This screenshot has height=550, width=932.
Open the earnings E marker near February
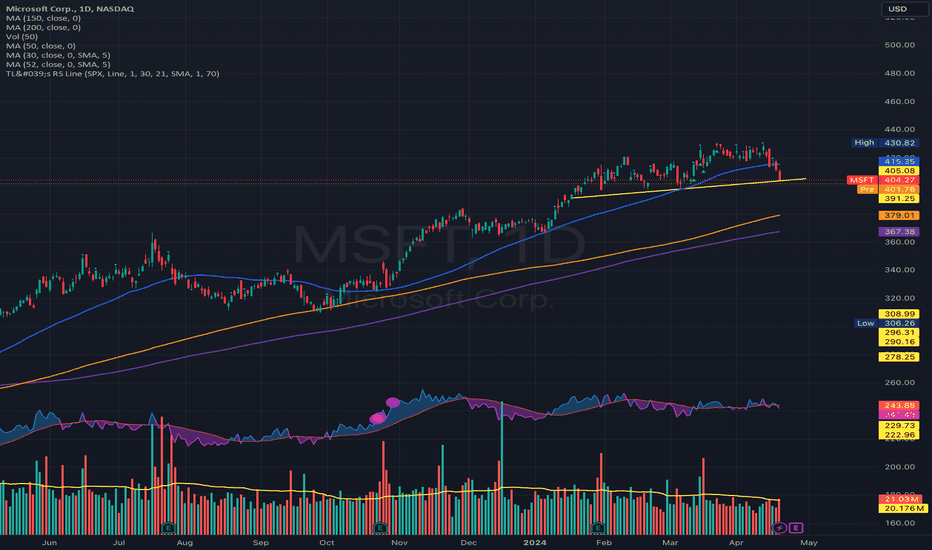[x=598, y=527]
